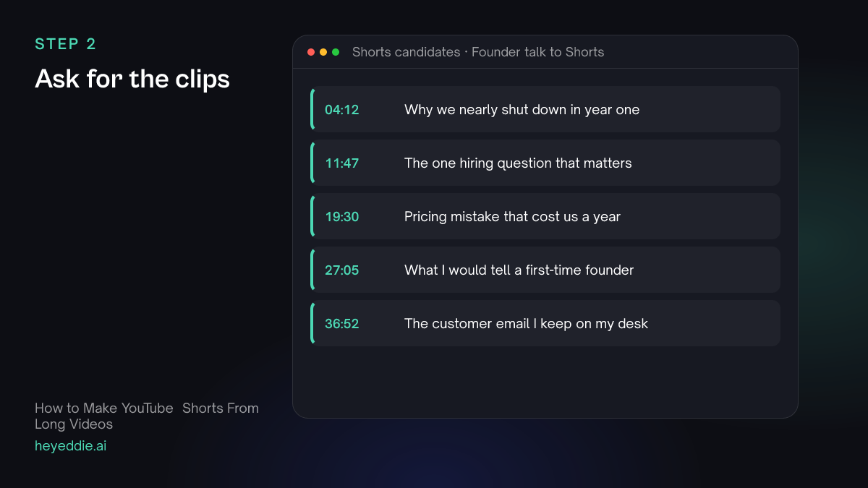868x488 pixels.
Task: Click the green maximize dot in window header
Action: point(336,52)
